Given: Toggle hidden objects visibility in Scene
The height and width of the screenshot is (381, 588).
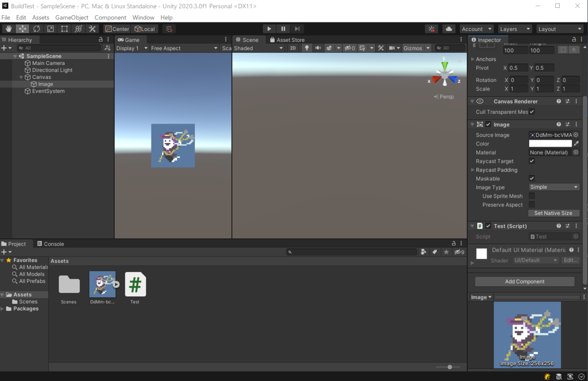Looking at the screenshot, I should (350, 48).
